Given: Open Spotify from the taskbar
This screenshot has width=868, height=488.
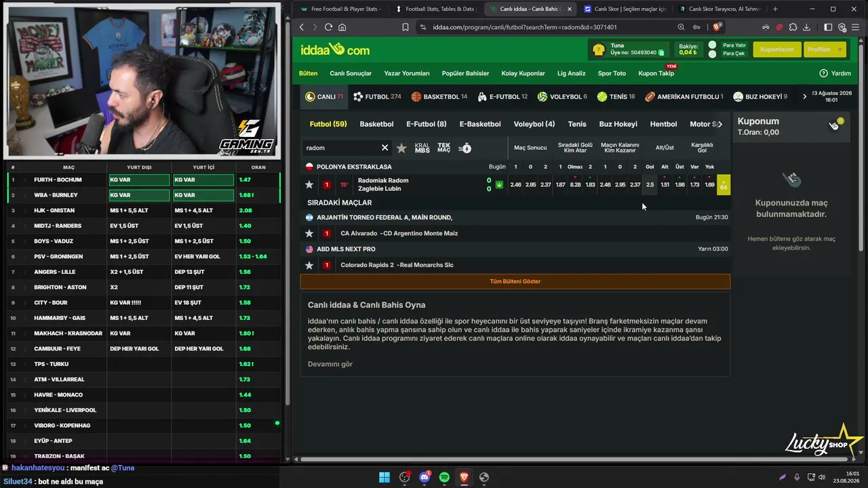Looking at the screenshot, I should [x=444, y=477].
